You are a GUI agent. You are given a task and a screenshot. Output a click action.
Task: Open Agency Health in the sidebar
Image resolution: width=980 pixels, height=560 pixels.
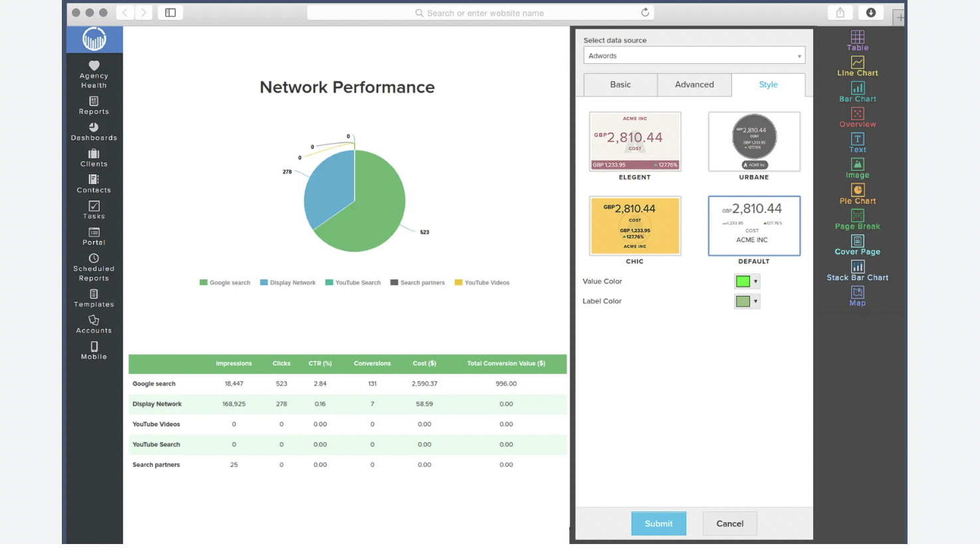94,74
